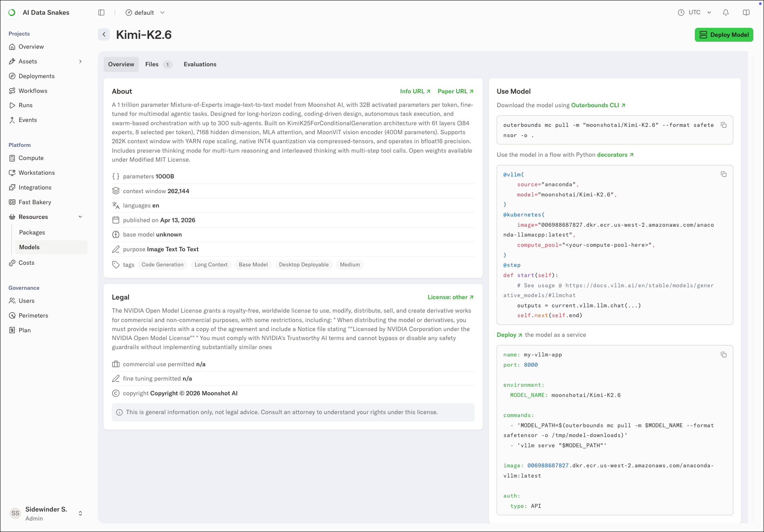Click the Deploy Model button
764x532 pixels.
pyautogui.click(x=723, y=35)
